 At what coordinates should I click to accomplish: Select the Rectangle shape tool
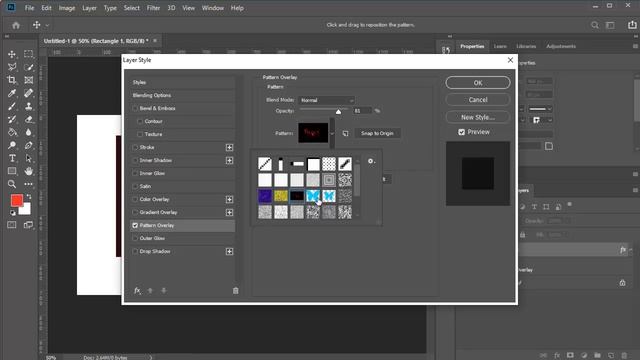click(12, 171)
